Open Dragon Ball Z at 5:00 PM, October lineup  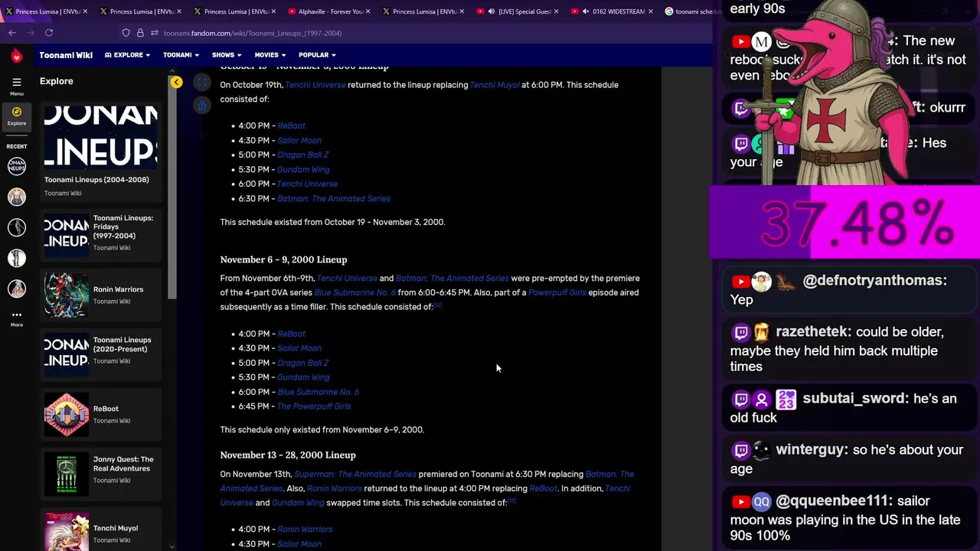(303, 155)
